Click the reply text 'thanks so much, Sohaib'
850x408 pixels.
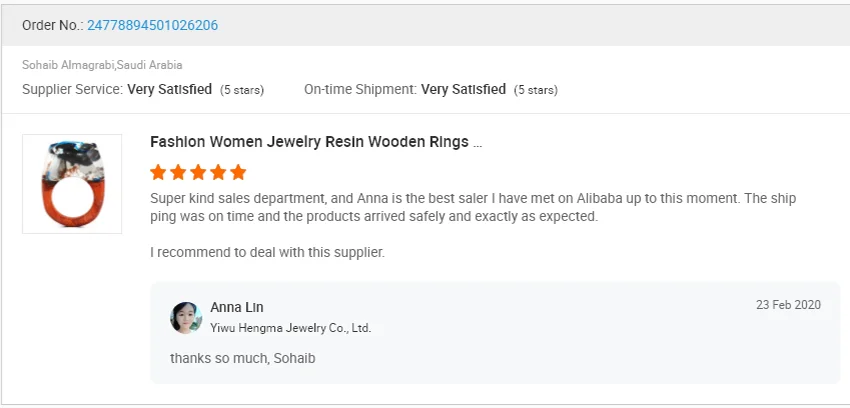pos(243,357)
